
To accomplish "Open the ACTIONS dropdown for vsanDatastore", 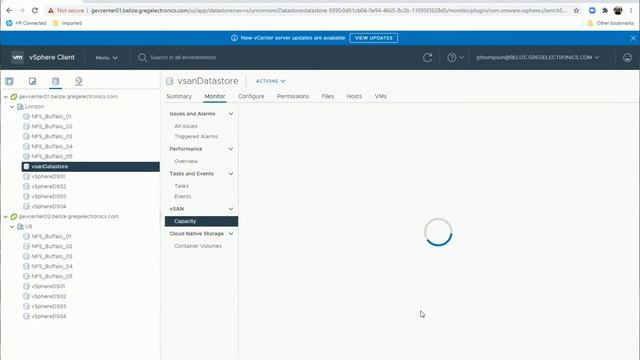I will point(270,81).
